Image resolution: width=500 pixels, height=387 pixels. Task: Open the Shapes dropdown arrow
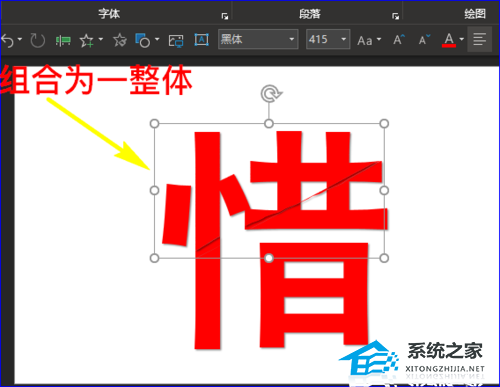157,40
